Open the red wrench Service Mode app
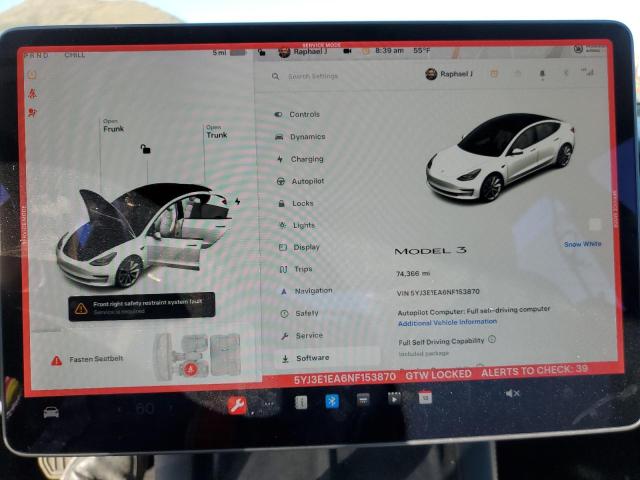Screen dimensions: 640x480 (237, 405)
